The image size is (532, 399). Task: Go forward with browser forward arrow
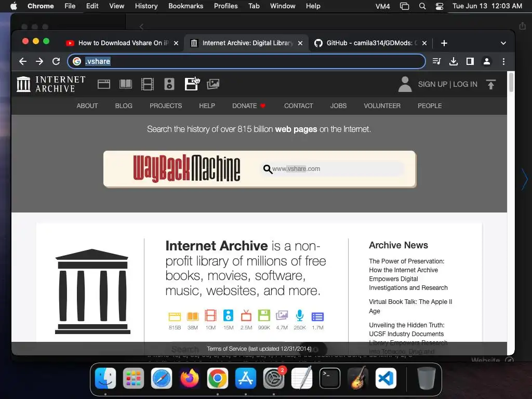pos(39,61)
